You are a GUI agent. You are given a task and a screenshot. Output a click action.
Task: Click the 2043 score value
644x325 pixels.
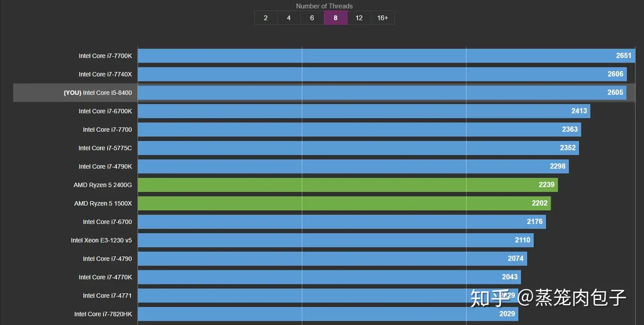click(x=510, y=277)
